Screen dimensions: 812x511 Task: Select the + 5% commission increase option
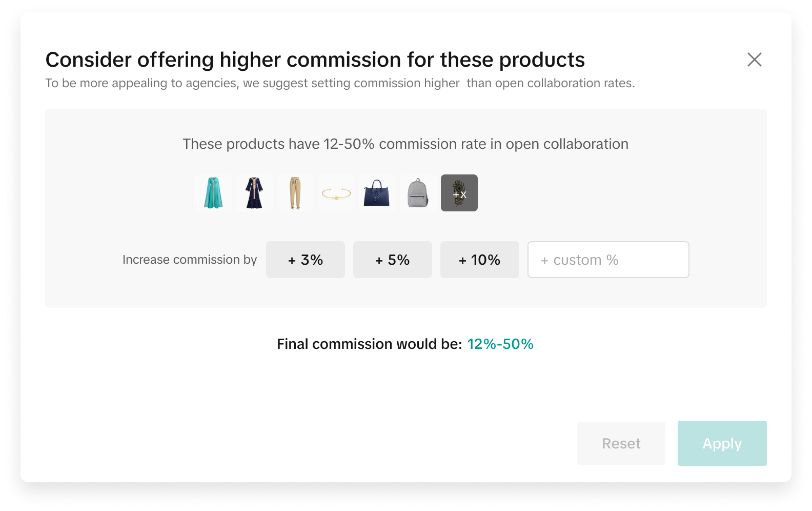pos(393,260)
